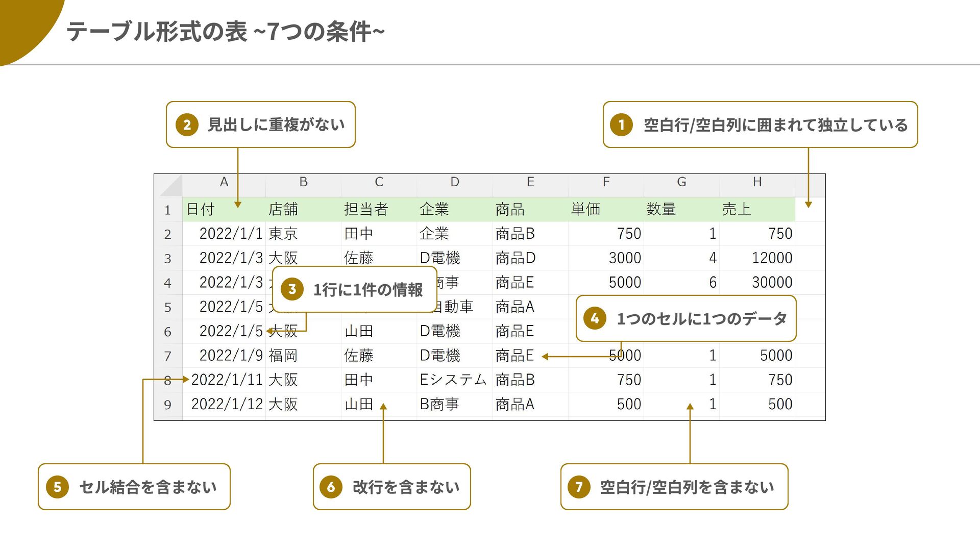This screenshot has width=980, height=551.
Task: Click the 単価 heading cell
Action: point(606,209)
